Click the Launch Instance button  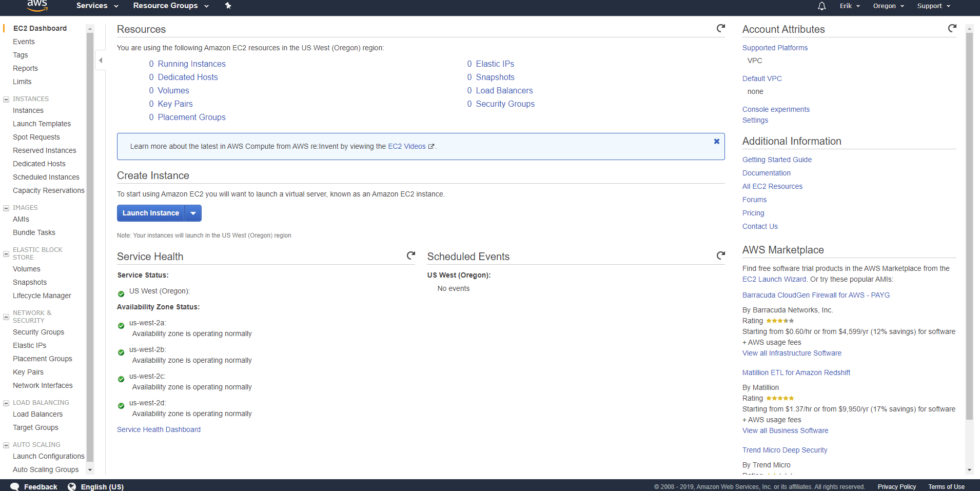tap(150, 213)
